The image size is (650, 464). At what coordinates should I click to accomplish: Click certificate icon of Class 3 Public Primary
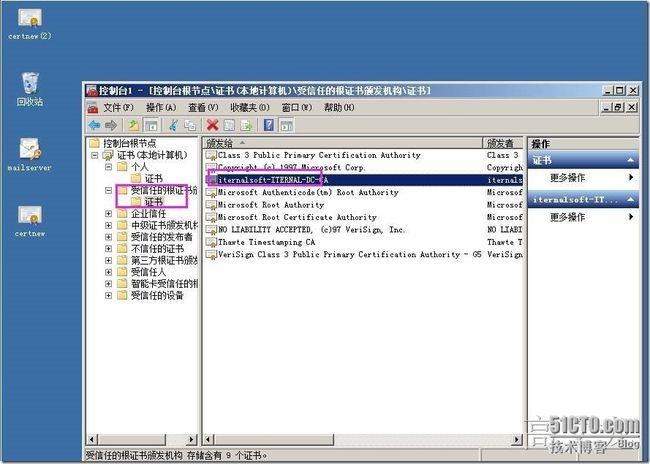pos(211,155)
